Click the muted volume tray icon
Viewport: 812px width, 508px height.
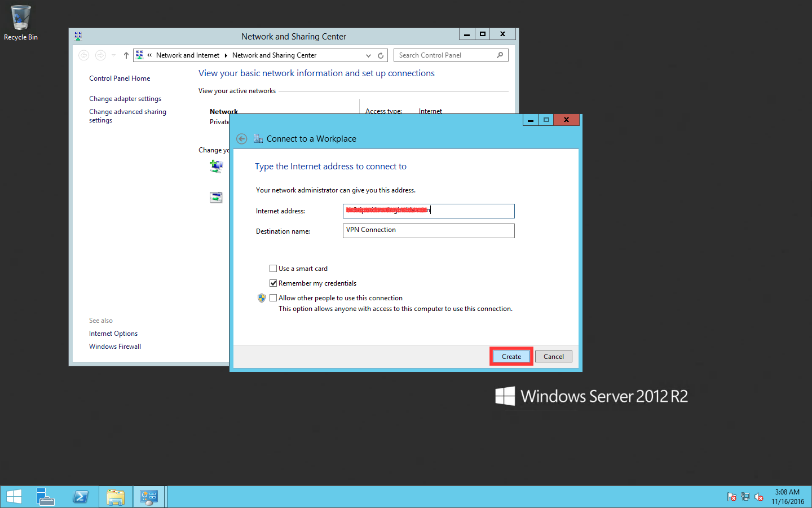click(x=759, y=497)
